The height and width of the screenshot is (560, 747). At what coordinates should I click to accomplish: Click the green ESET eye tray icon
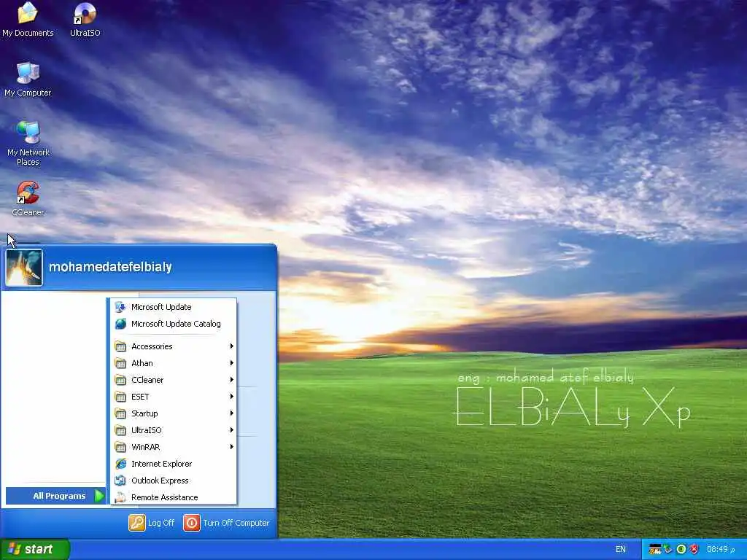(681, 549)
